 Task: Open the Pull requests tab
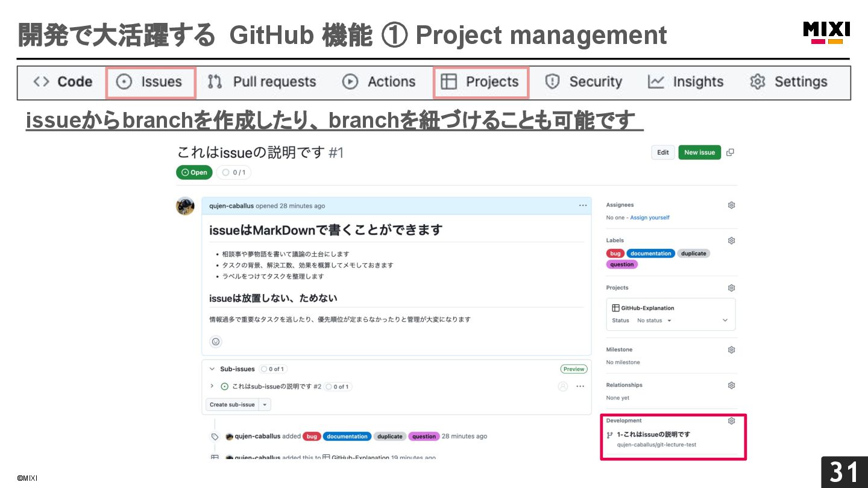click(x=262, y=82)
